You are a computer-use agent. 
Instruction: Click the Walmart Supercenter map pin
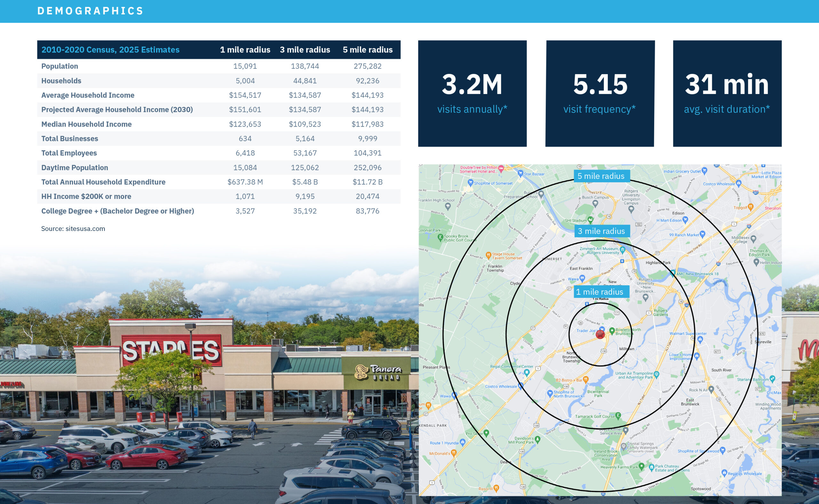pos(700,340)
